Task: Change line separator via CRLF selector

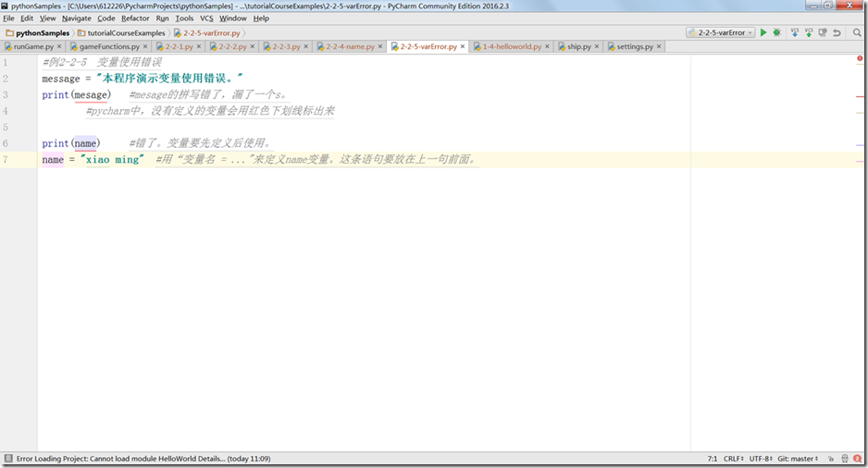Action: (x=733, y=459)
